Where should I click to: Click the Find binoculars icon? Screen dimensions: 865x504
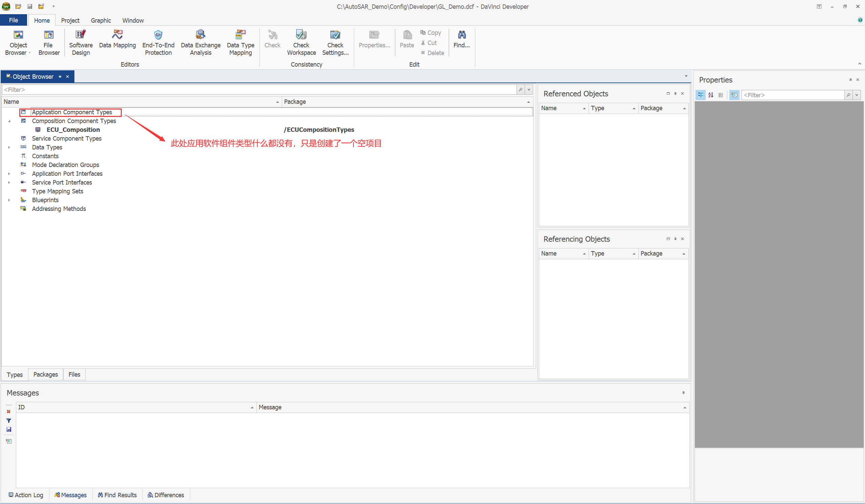462,35
